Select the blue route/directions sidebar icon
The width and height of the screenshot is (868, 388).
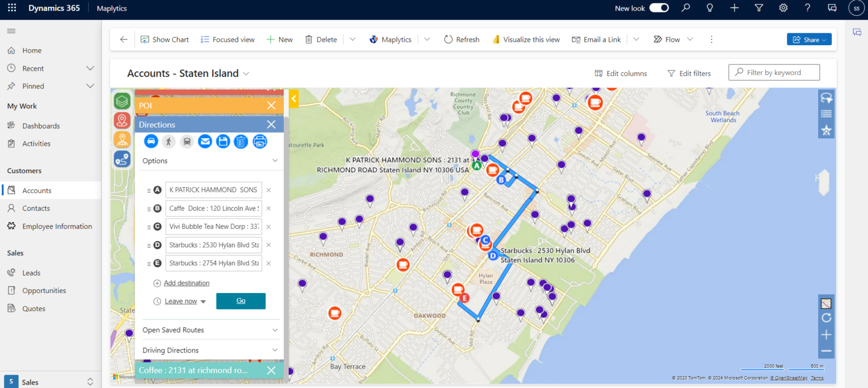[x=121, y=159]
